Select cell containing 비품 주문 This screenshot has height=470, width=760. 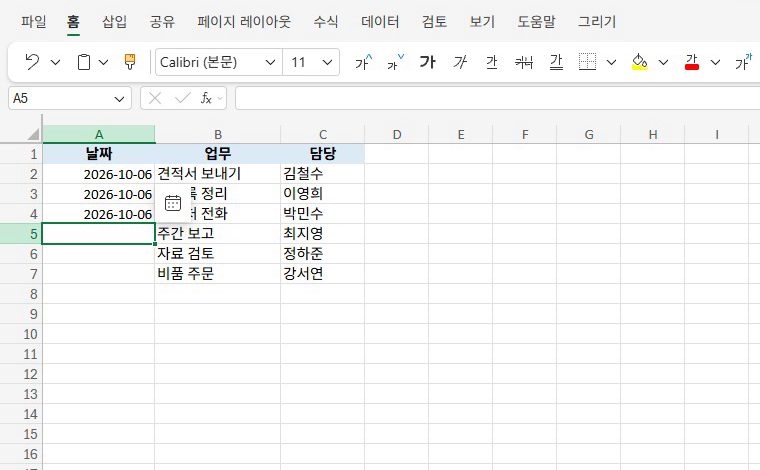tap(218, 274)
